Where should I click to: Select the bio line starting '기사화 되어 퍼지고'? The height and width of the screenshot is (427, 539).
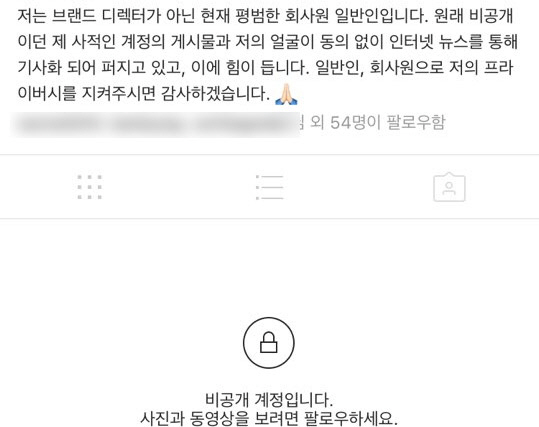(x=265, y=67)
